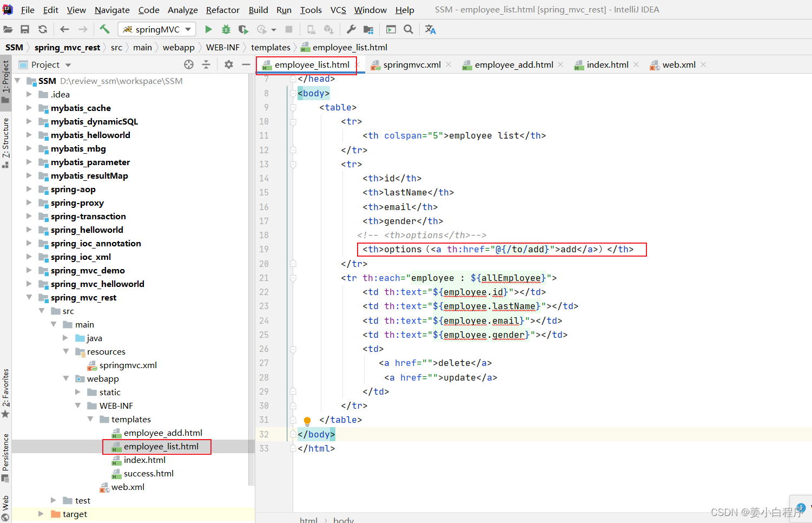
Task: Open Search Everywhere magnifier icon
Action: pyautogui.click(x=408, y=29)
